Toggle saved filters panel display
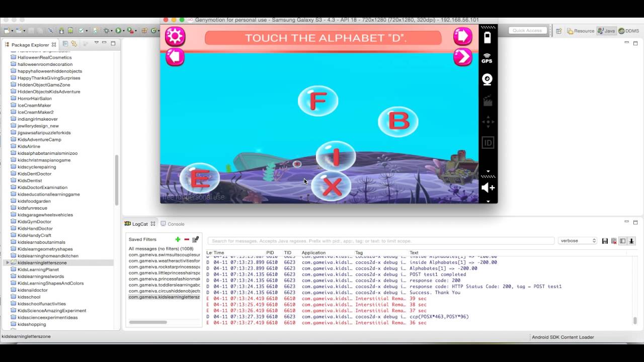644x362 pixels. (x=622, y=241)
